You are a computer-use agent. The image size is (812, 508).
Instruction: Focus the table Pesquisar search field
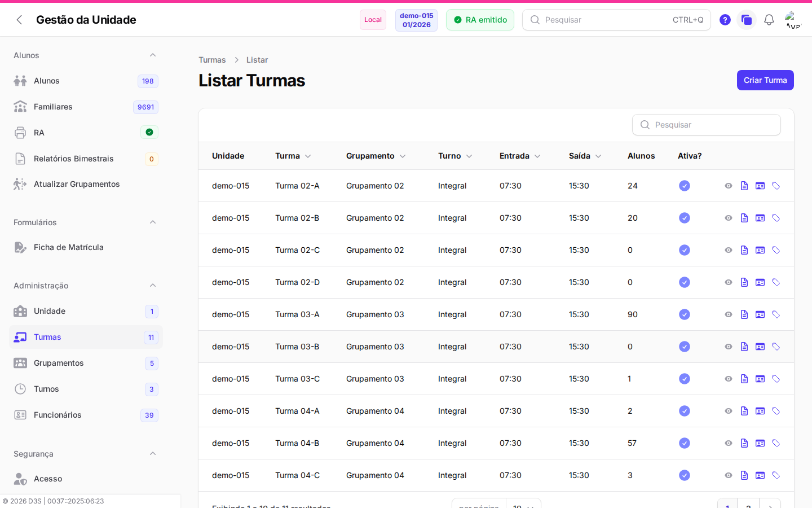pyautogui.click(x=707, y=125)
